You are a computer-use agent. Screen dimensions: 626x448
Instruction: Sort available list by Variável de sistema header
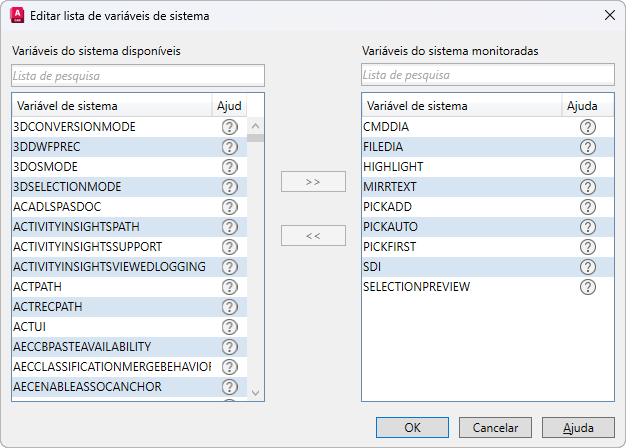tap(112, 106)
